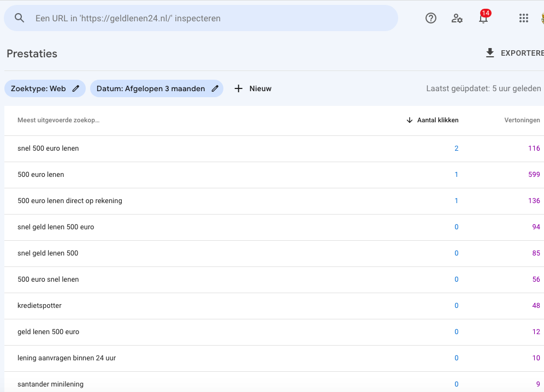Screen dimensions: 544x392
Task: Select query row 'snel 500 euro lenen'
Action: 274,149
